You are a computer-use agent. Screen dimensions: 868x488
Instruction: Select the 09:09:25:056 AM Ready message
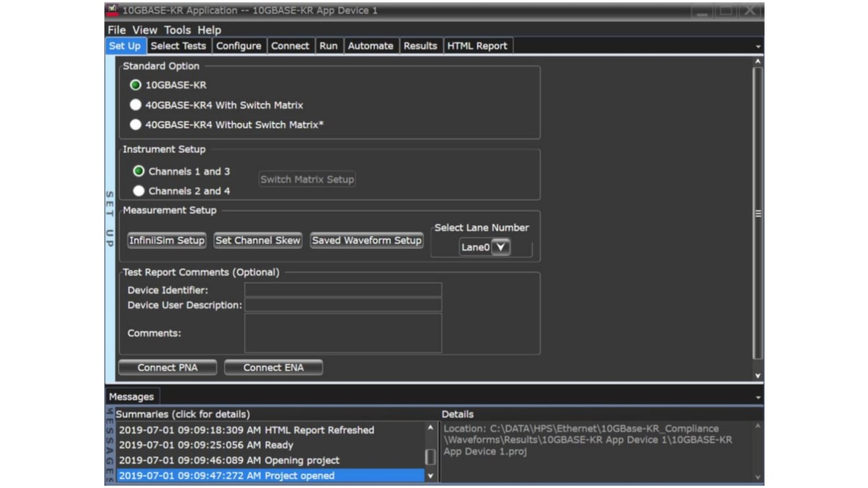click(270, 445)
